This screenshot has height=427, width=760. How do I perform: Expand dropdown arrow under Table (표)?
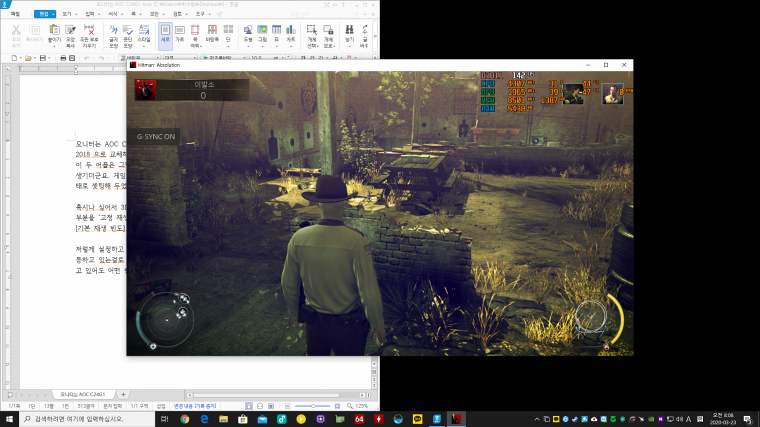[x=276, y=47]
